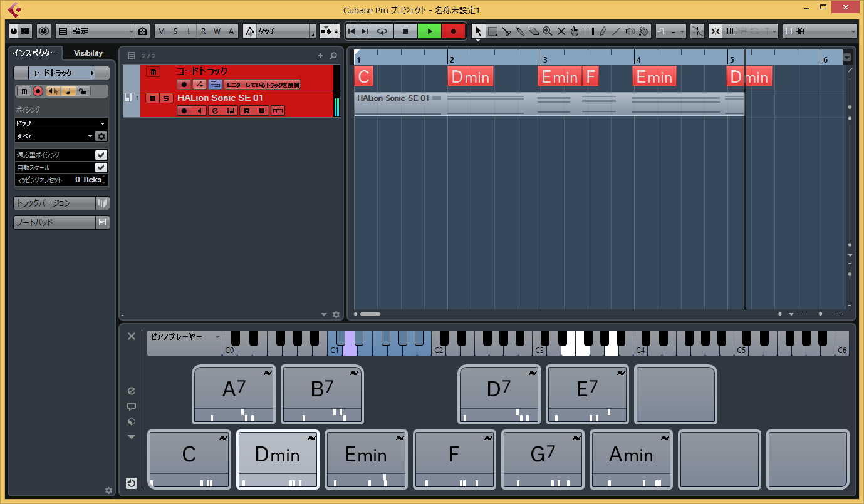Click the Go to Next Marker button
This screenshot has height=504, width=864.
pyautogui.click(x=365, y=31)
